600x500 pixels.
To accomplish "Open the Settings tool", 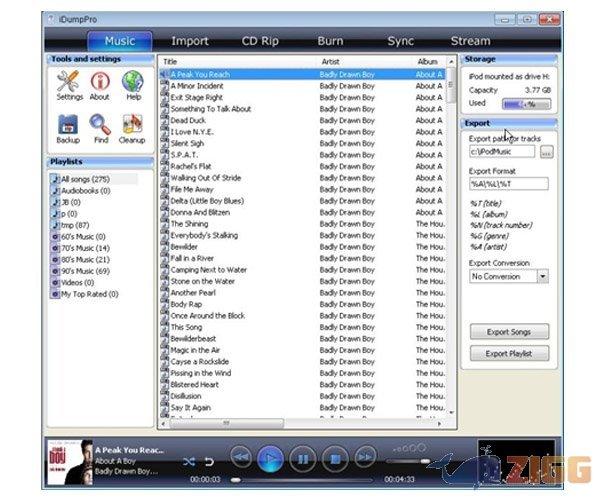I will point(69,84).
